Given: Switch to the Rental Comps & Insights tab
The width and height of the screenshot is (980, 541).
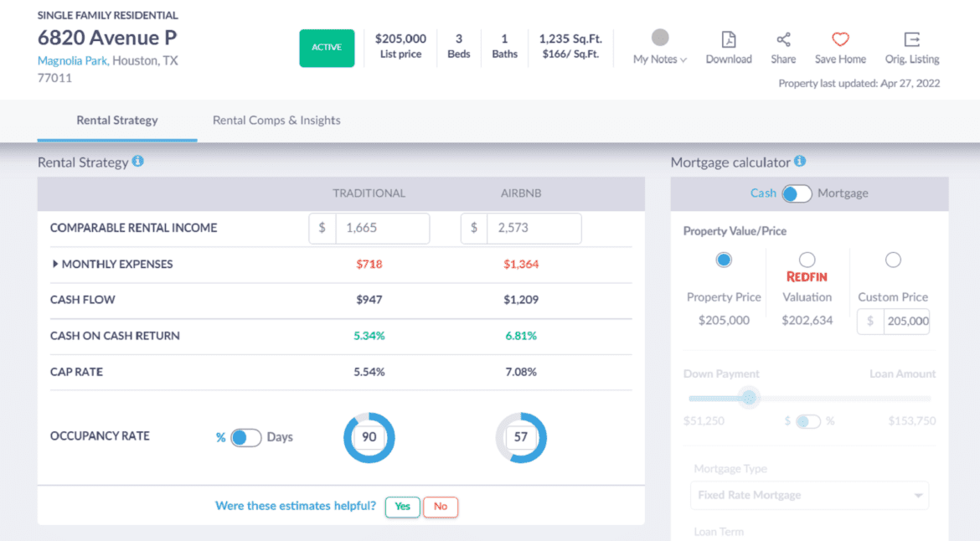Looking at the screenshot, I should coord(276,120).
